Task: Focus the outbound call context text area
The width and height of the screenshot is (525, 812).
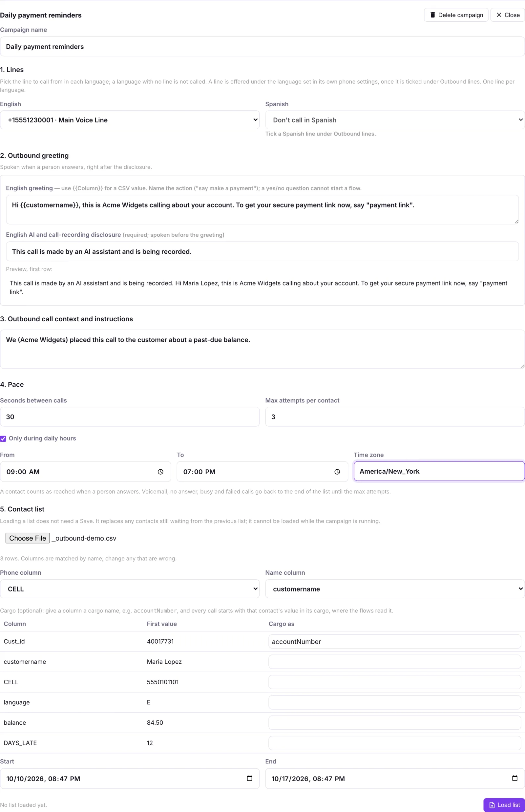Action: 262,349
